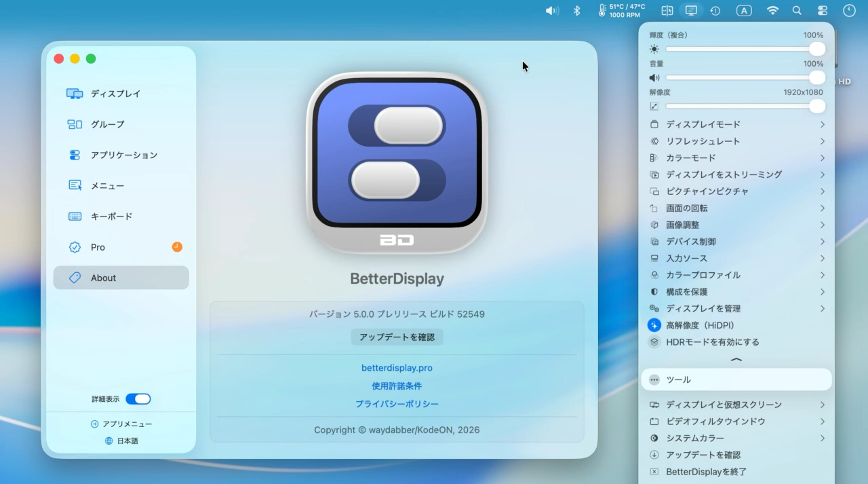Expand the 入力ソース submenu
Screen dimensions: 868x484
(736, 259)
